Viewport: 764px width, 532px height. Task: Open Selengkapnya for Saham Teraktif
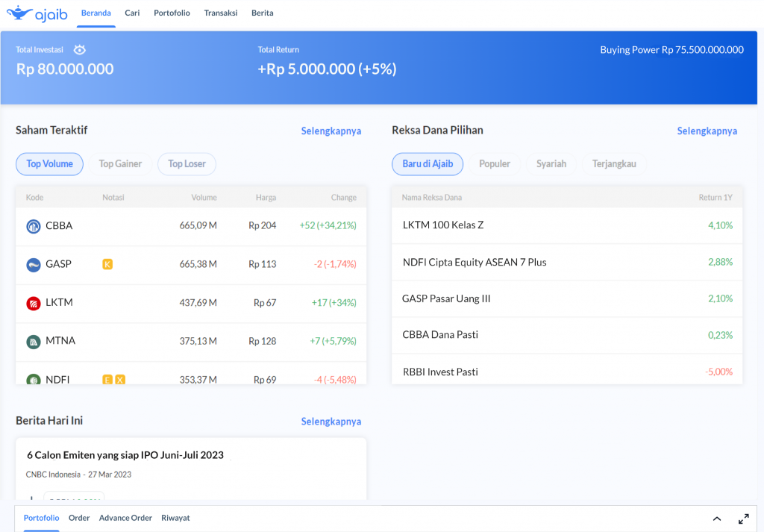pyautogui.click(x=331, y=131)
